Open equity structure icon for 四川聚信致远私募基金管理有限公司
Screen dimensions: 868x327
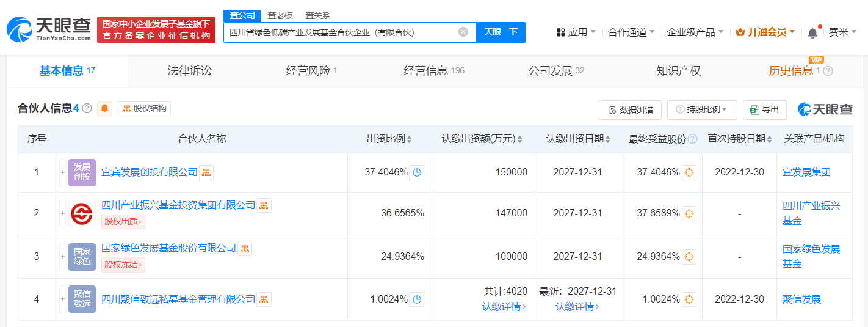(x=264, y=299)
